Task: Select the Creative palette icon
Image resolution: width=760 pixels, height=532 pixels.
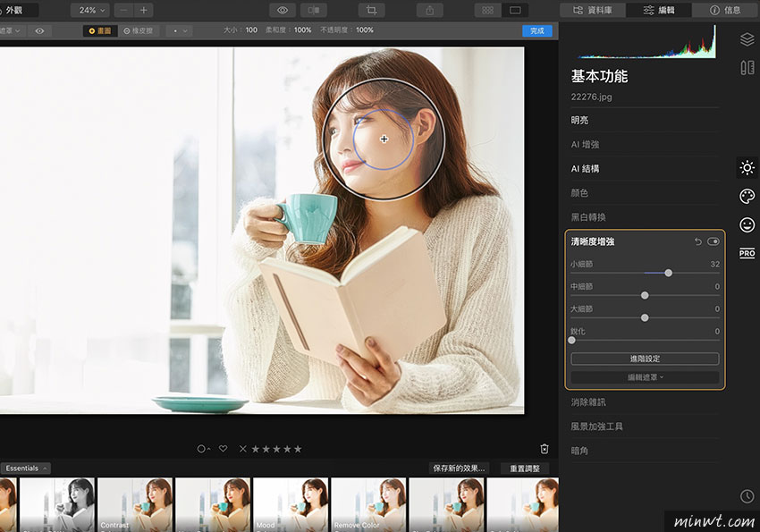Action: 747,196
